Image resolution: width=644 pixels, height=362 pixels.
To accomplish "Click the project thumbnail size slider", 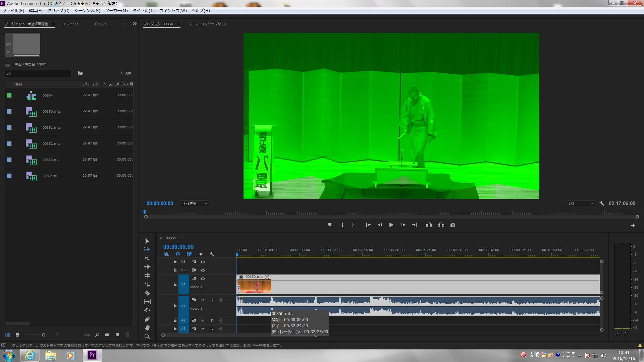I will pyautogui.click(x=43, y=335).
